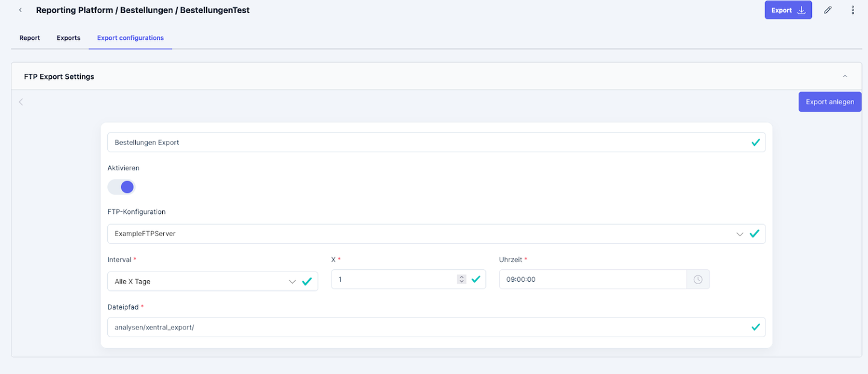This screenshot has width=868, height=374.
Task: Click the left chevron under FTP Export Settings
Action: [21, 102]
